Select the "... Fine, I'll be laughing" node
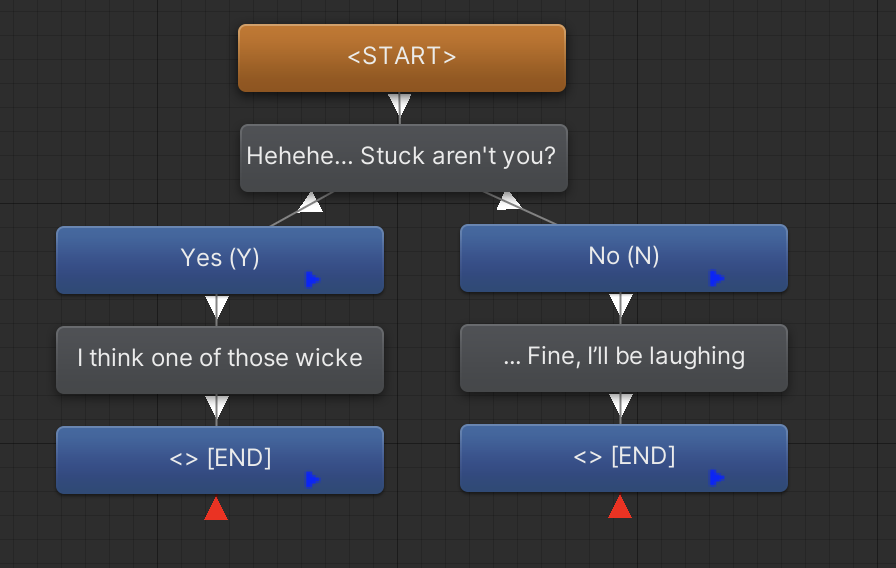 623,358
